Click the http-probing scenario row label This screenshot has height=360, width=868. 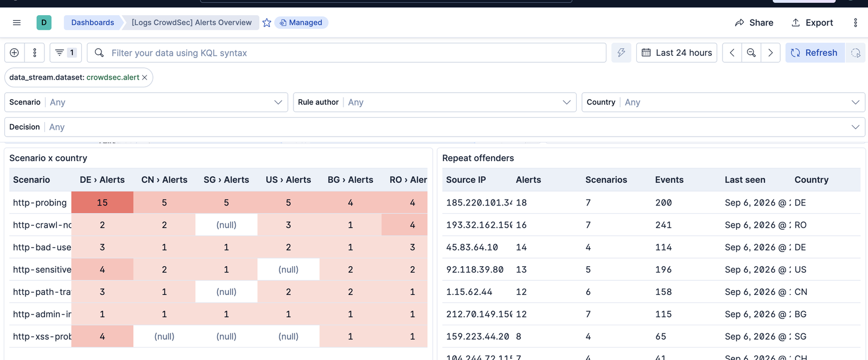[40, 203]
